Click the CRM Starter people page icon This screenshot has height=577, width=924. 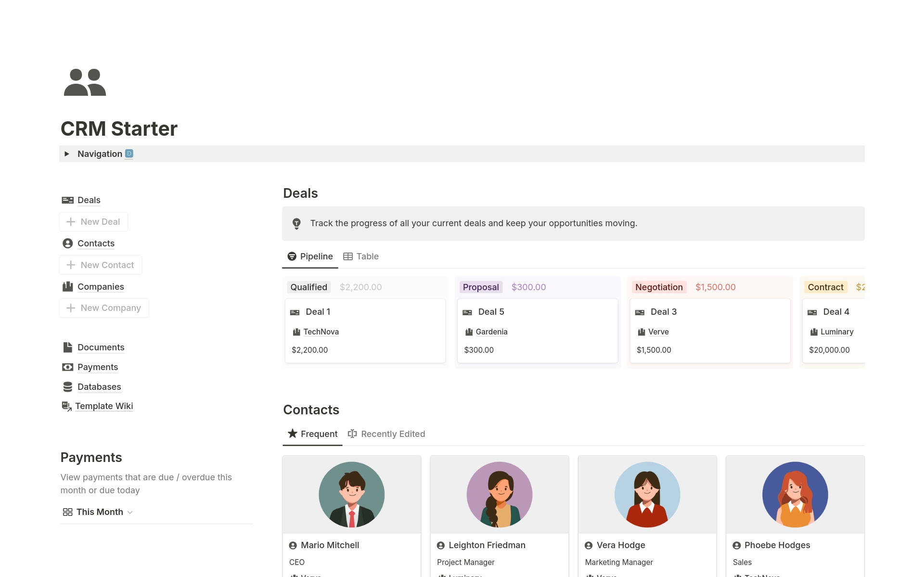pyautogui.click(x=85, y=82)
